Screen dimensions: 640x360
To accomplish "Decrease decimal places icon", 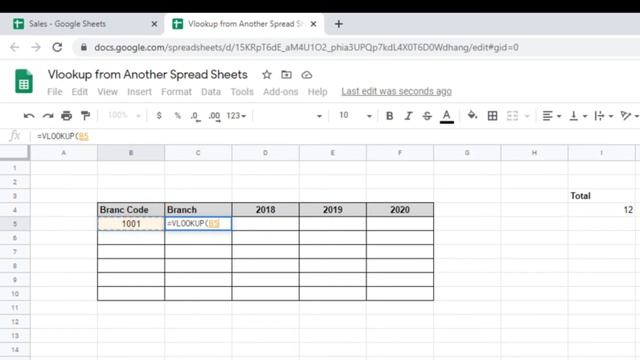I will pos(196,116).
